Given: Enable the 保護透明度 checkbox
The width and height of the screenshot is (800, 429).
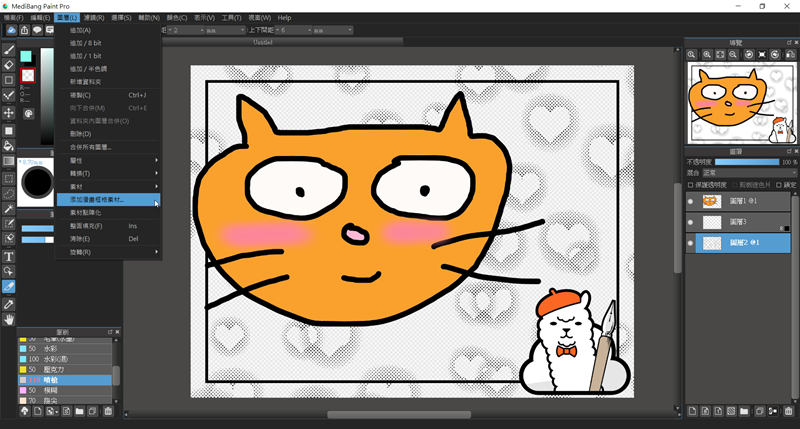Looking at the screenshot, I should [690, 184].
